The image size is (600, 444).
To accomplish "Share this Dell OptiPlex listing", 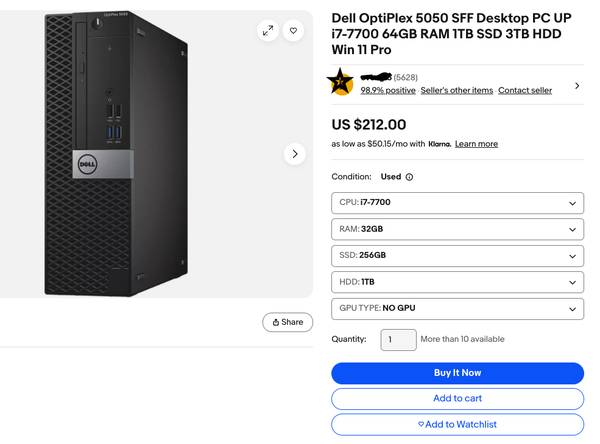I will [x=287, y=322].
